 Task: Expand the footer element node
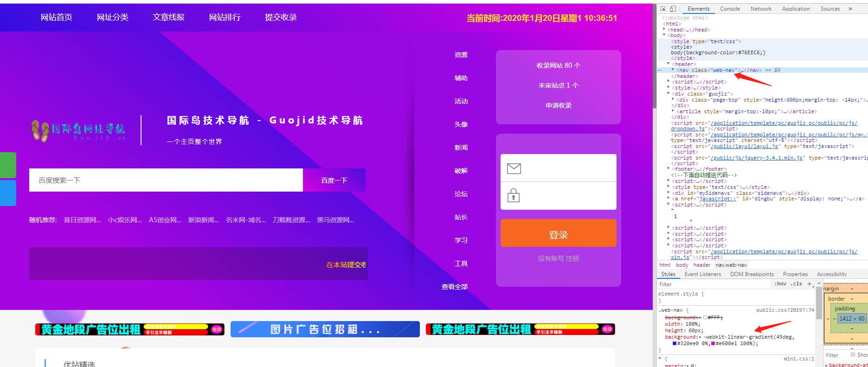pos(669,169)
